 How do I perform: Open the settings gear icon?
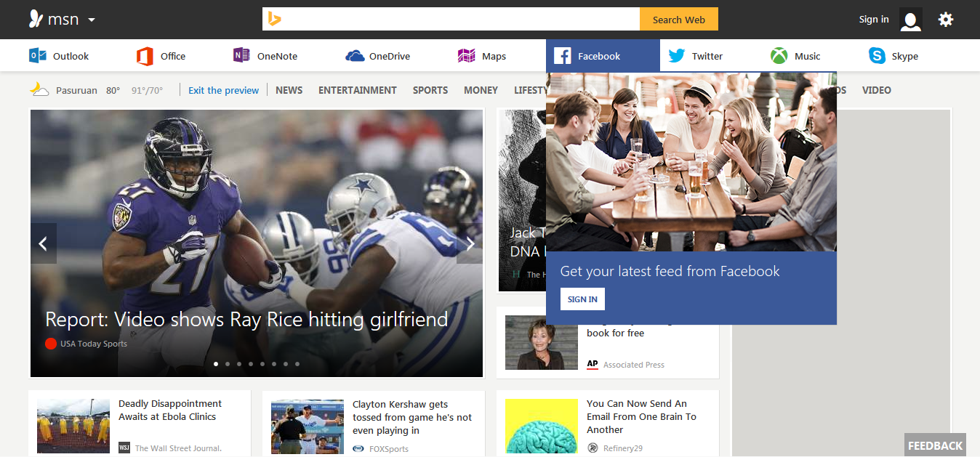point(945,20)
